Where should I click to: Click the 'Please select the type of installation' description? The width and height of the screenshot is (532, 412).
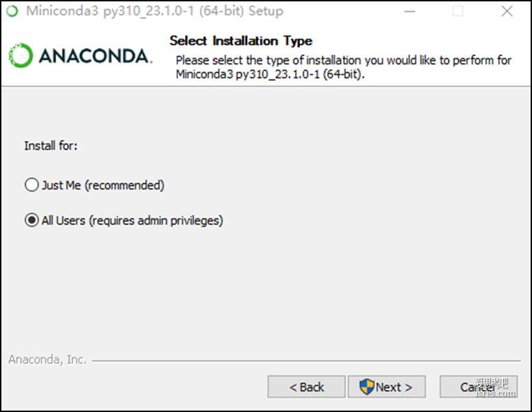point(343,67)
